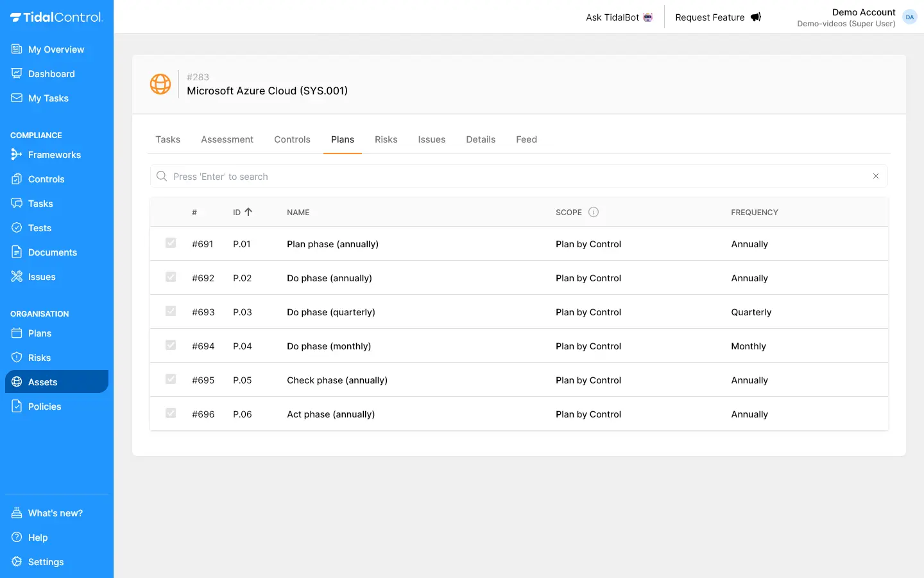Image resolution: width=924 pixels, height=578 pixels.
Task: Toggle checkbox for Do phase (quarterly)
Action: [x=171, y=311]
